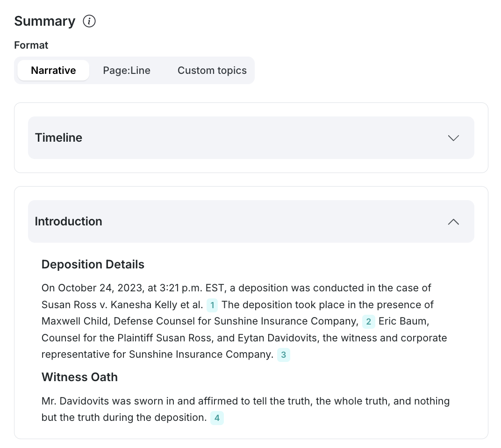This screenshot has width=501, height=448.
Task: Click the Introduction collapse chevron
Action: (x=453, y=222)
